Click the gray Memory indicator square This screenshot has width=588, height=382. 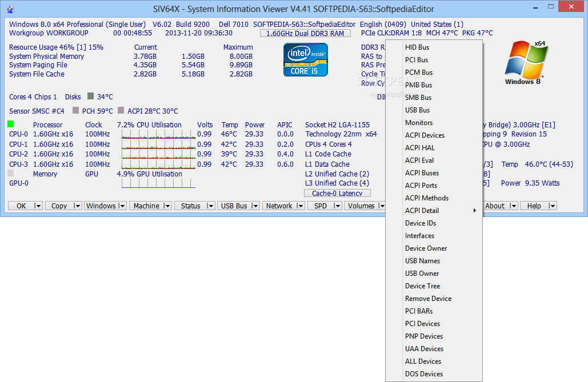pos(10,173)
